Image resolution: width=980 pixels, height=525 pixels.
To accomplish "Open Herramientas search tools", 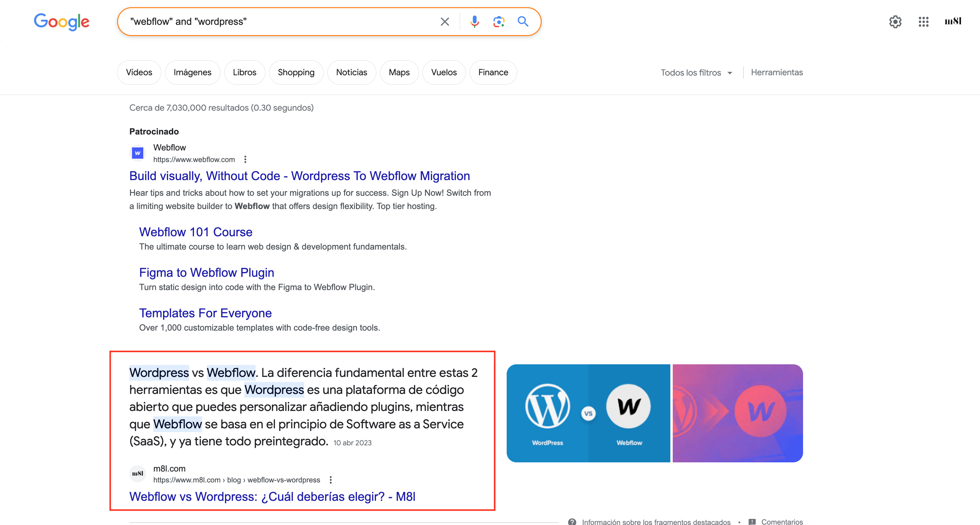I will (777, 72).
